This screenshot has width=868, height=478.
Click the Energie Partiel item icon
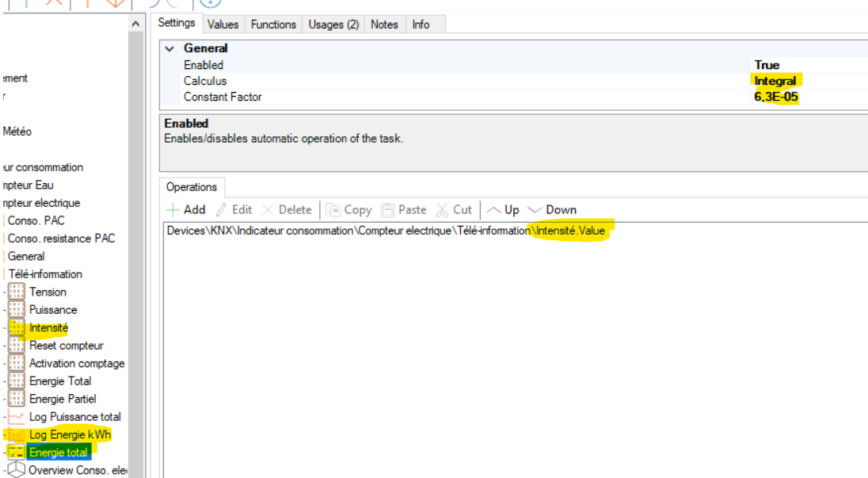[17, 399]
